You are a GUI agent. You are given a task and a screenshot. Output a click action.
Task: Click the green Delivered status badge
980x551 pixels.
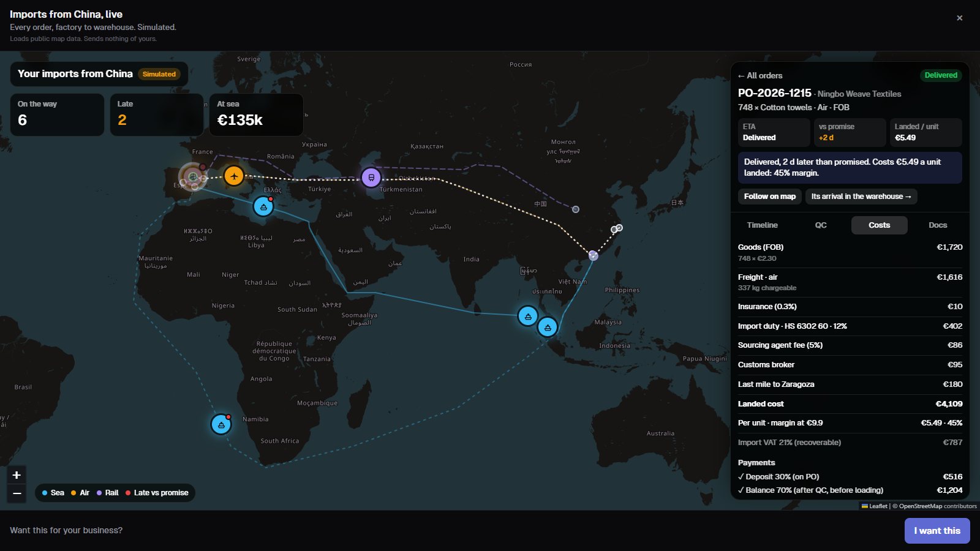coord(941,75)
